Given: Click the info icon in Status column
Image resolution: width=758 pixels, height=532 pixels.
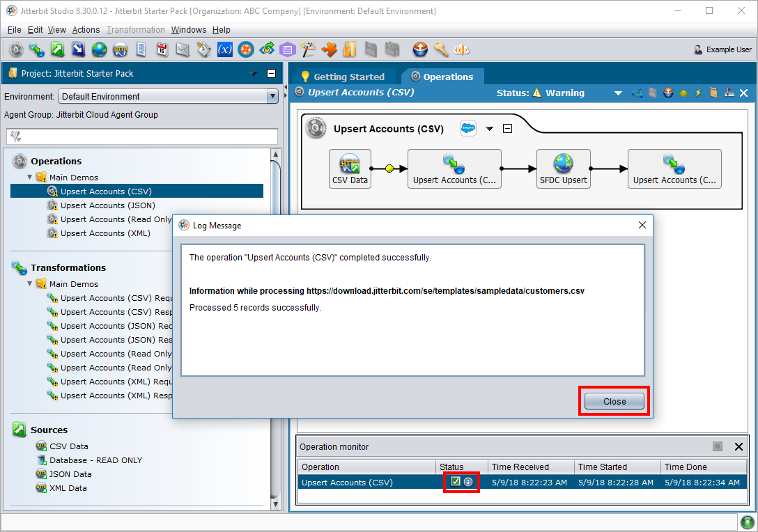Looking at the screenshot, I should click(468, 482).
